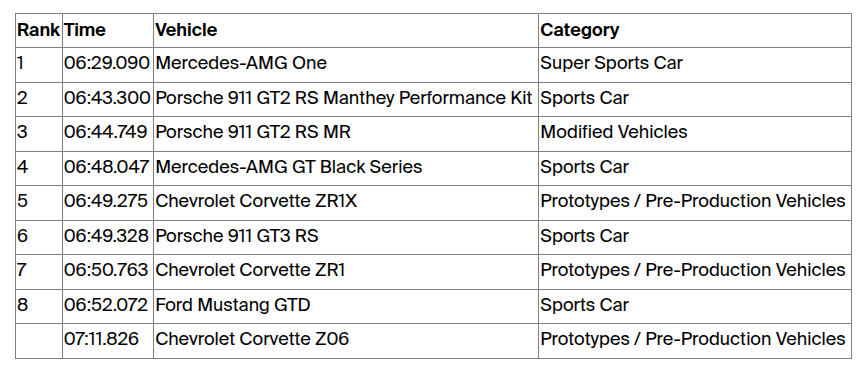Click the Porsche 911 GT3 RS cell
This screenshot has height=371, width=867.
click(346, 237)
